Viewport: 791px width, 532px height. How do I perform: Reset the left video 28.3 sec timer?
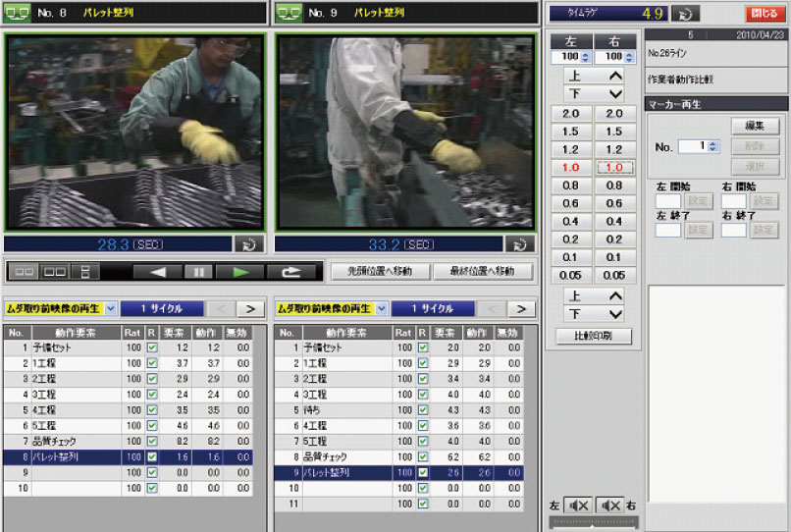[x=248, y=244]
